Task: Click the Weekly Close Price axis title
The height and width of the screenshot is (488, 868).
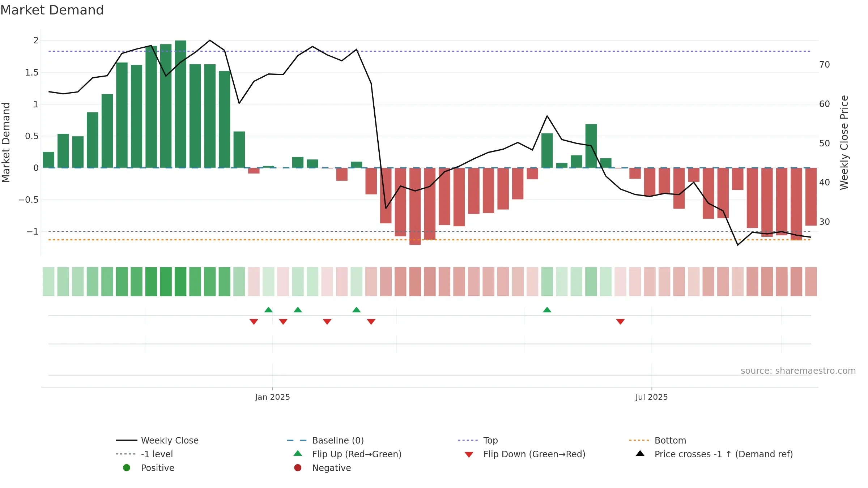Action: [844, 142]
